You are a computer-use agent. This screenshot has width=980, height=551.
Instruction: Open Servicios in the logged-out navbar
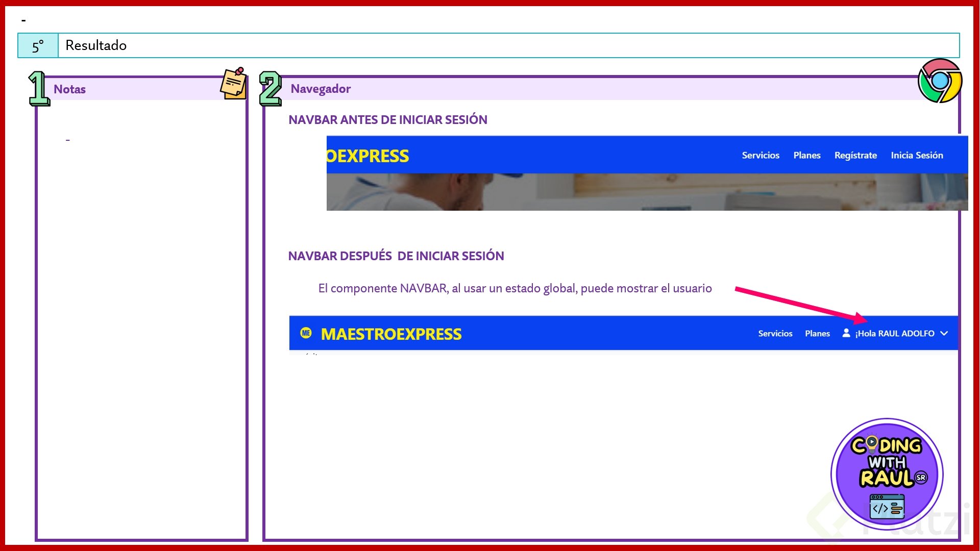[x=760, y=156]
